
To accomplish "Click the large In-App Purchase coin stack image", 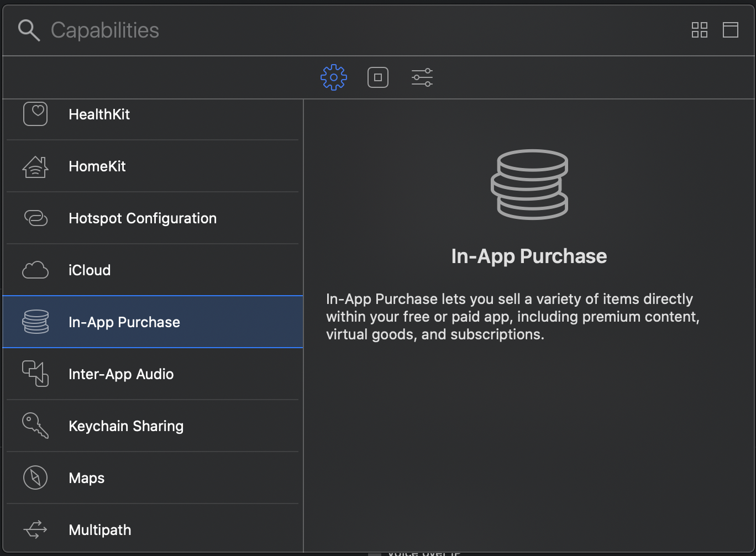I will coord(529,185).
